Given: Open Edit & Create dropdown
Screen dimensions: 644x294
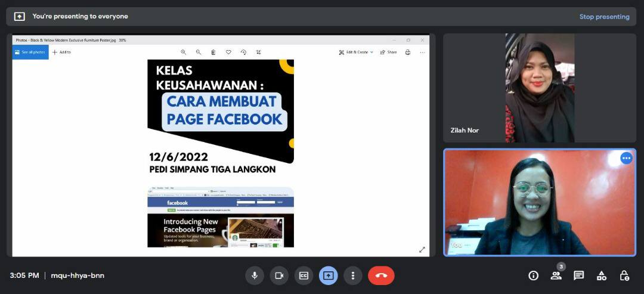Looking at the screenshot, I should click(x=356, y=52).
